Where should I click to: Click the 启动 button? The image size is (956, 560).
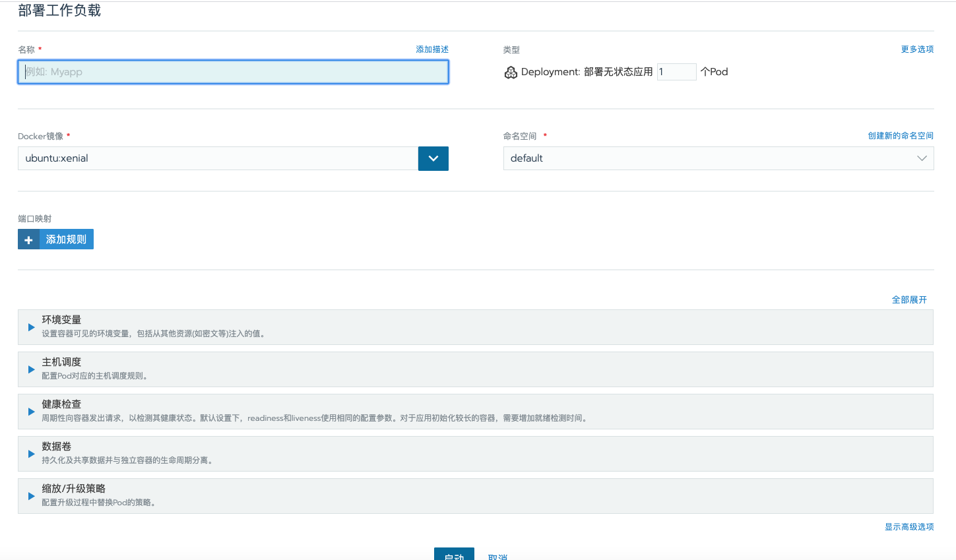[454, 555]
